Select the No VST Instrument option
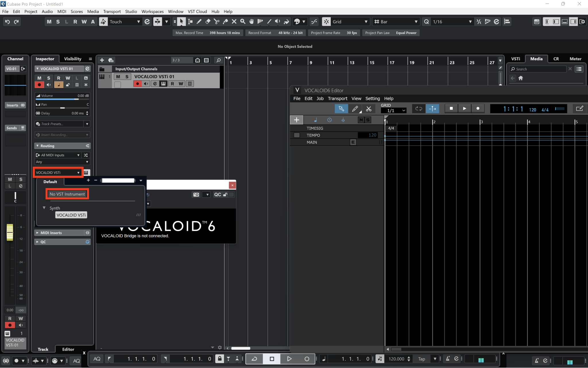The width and height of the screenshot is (588, 368). coord(67,194)
